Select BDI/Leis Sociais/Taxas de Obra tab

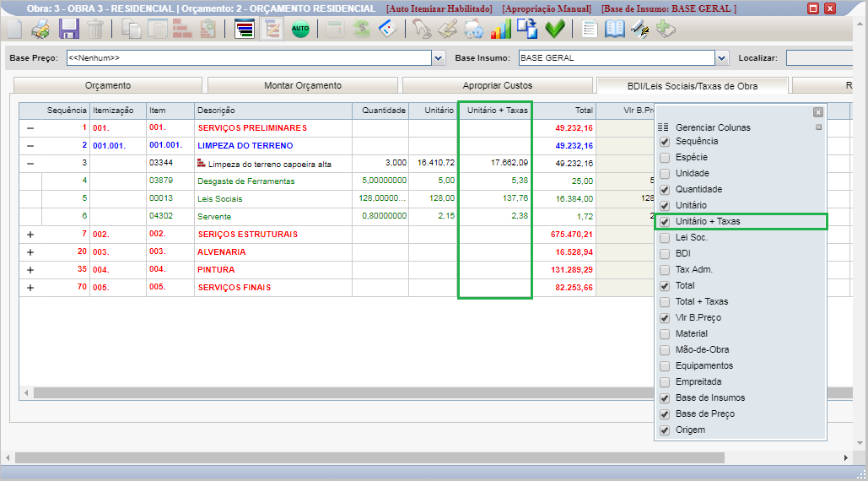pos(692,86)
